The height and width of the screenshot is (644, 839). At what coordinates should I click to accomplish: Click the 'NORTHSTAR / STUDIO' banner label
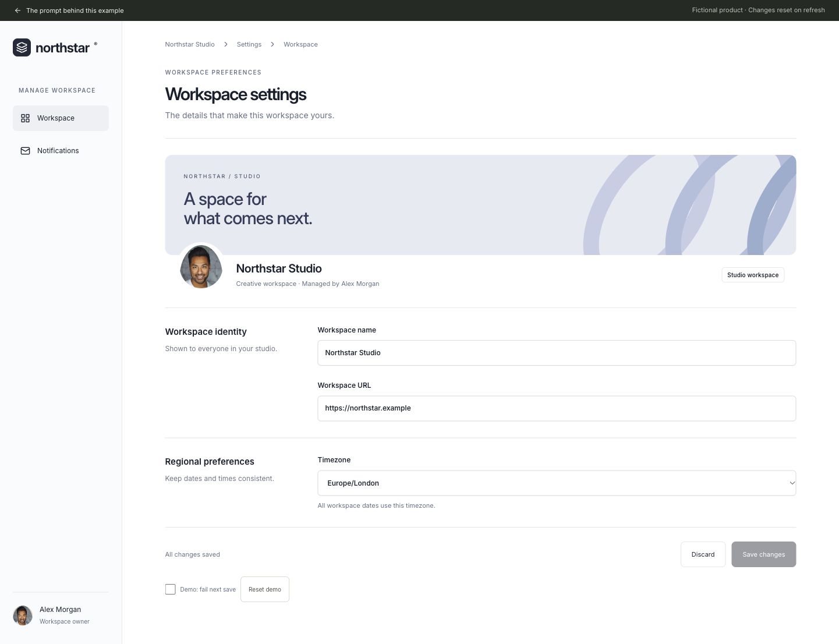[222, 176]
